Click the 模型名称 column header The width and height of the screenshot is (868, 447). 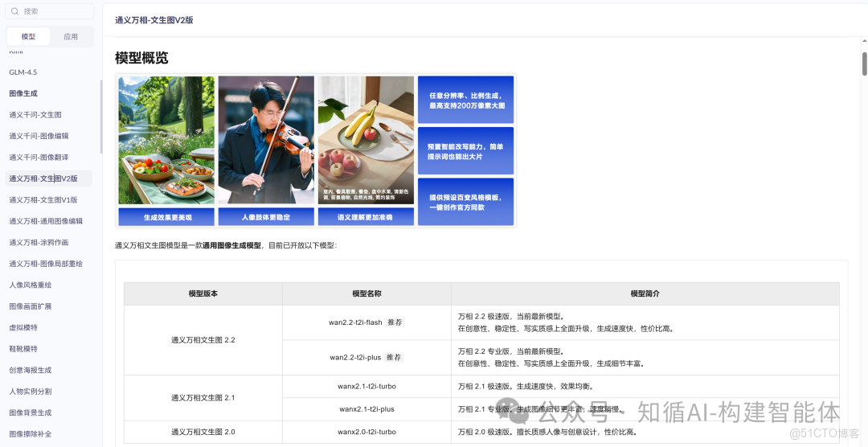click(x=367, y=293)
